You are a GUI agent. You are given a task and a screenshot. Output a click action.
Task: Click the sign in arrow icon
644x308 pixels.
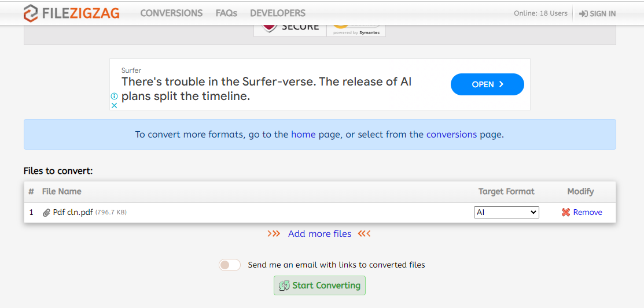click(x=583, y=14)
